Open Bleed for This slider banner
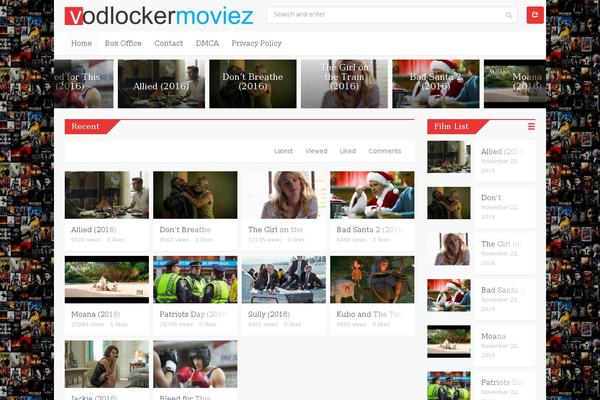This screenshot has width=600, height=400. 84,84
